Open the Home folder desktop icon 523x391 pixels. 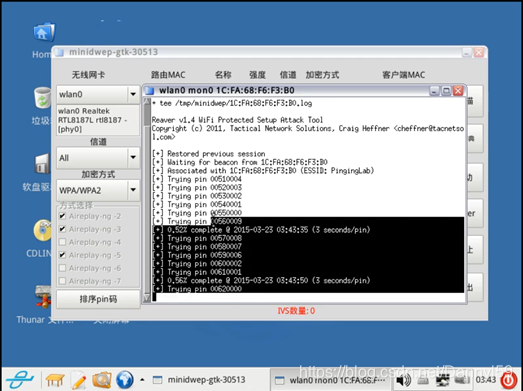[x=44, y=32]
